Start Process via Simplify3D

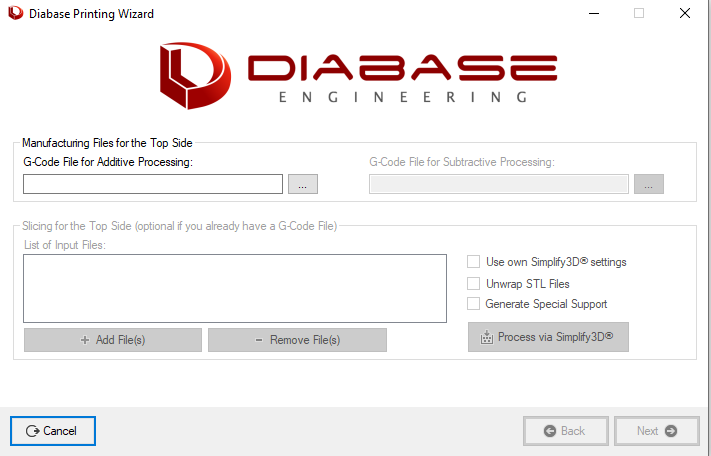548,337
